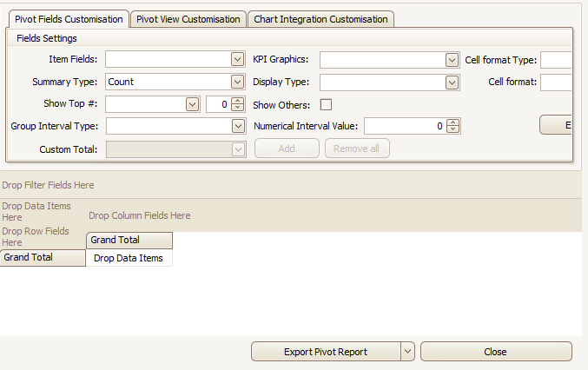The image size is (588, 370).
Task: Tick the Show Others checkbox
Action: [x=327, y=105]
